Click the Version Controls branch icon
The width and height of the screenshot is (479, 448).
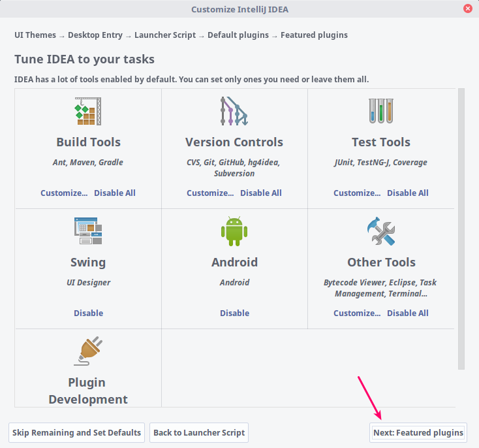[x=234, y=111]
